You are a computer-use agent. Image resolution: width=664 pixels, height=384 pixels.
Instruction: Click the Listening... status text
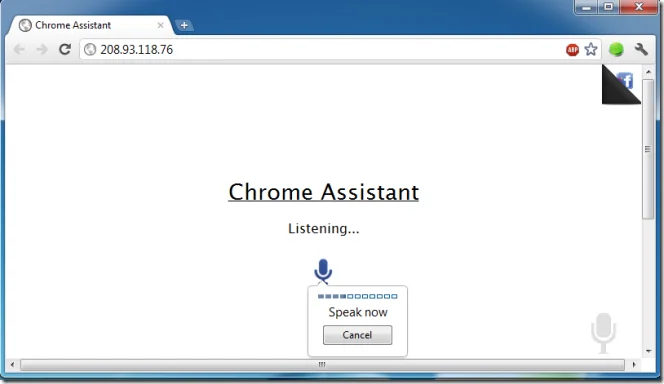[324, 229]
